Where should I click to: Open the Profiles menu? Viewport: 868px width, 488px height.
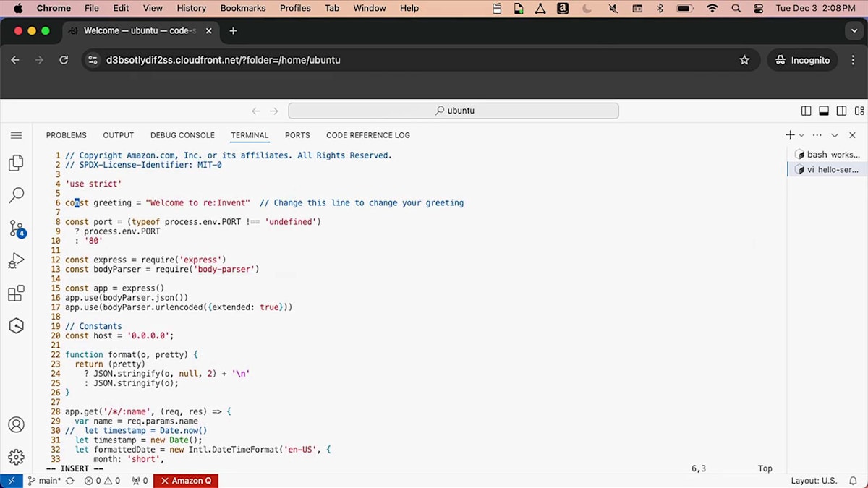[295, 8]
